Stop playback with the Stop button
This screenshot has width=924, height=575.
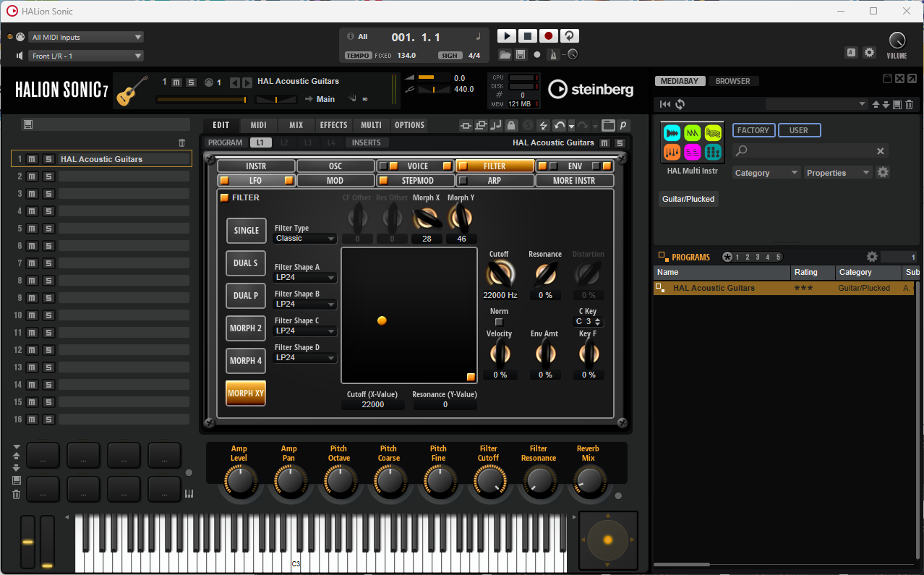coord(528,36)
